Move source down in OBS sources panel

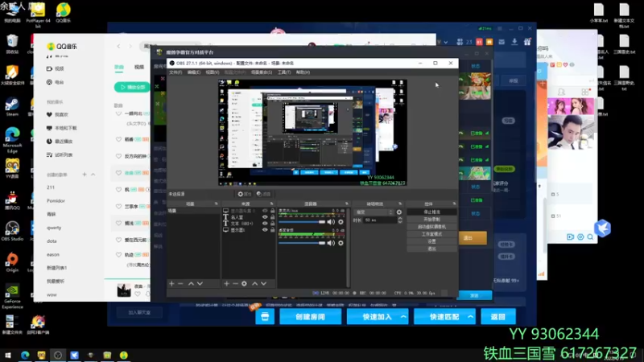pos(264,284)
